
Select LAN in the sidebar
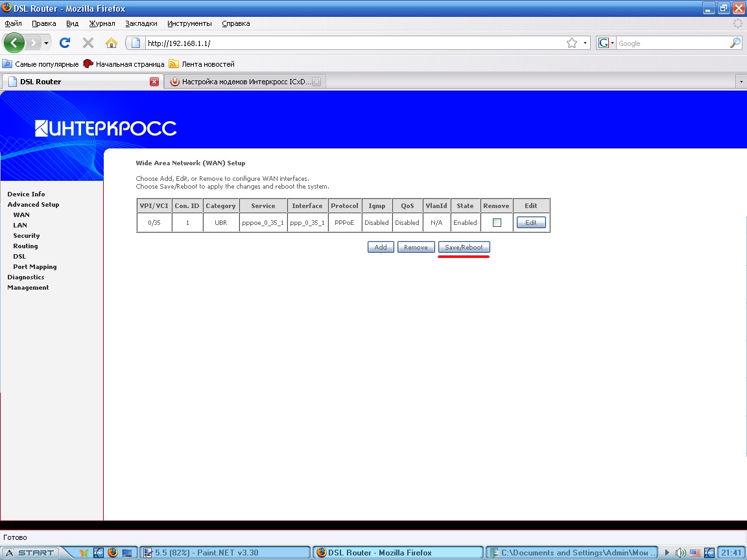20,226
